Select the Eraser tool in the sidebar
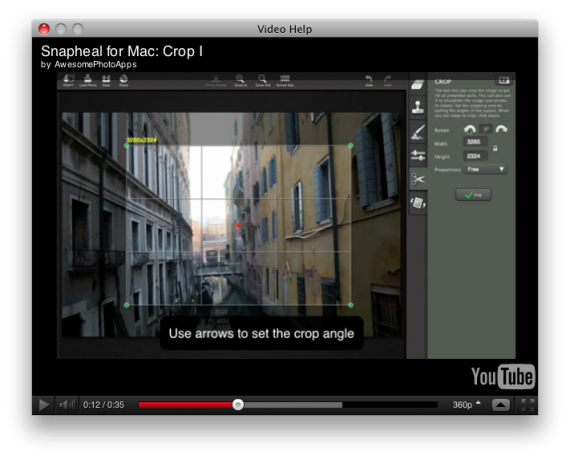570x459 pixels. [418, 85]
